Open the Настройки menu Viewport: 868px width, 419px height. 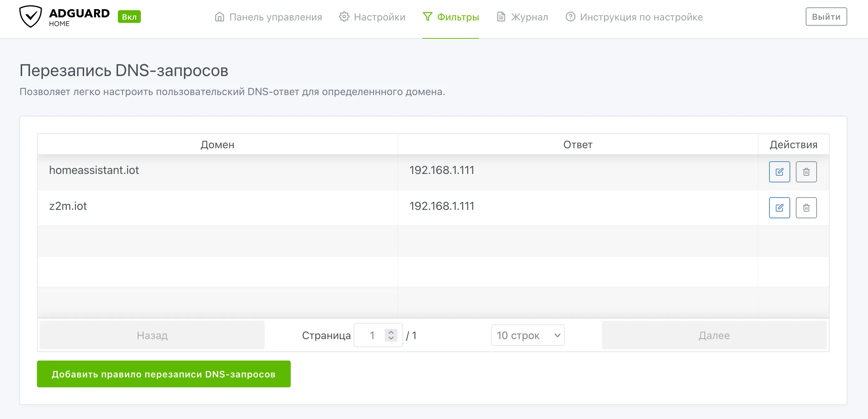372,17
